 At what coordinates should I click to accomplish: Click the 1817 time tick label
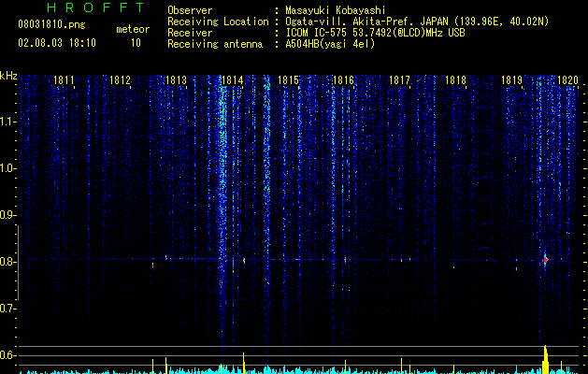click(x=399, y=80)
